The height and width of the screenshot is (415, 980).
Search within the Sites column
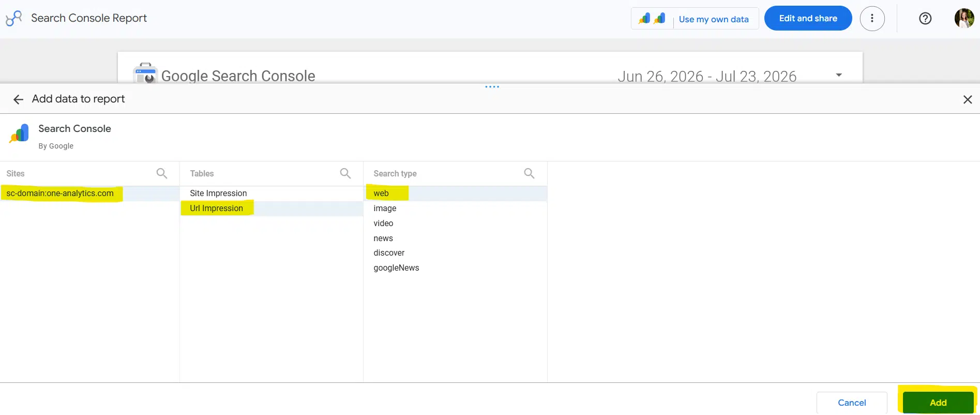click(162, 173)
